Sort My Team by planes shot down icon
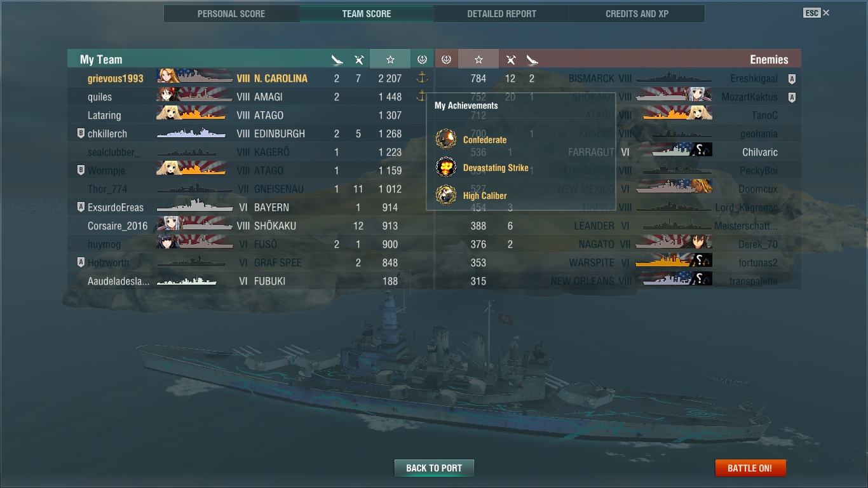The height and width of the screenshot is (488, 868). click(x=359, y=60)
